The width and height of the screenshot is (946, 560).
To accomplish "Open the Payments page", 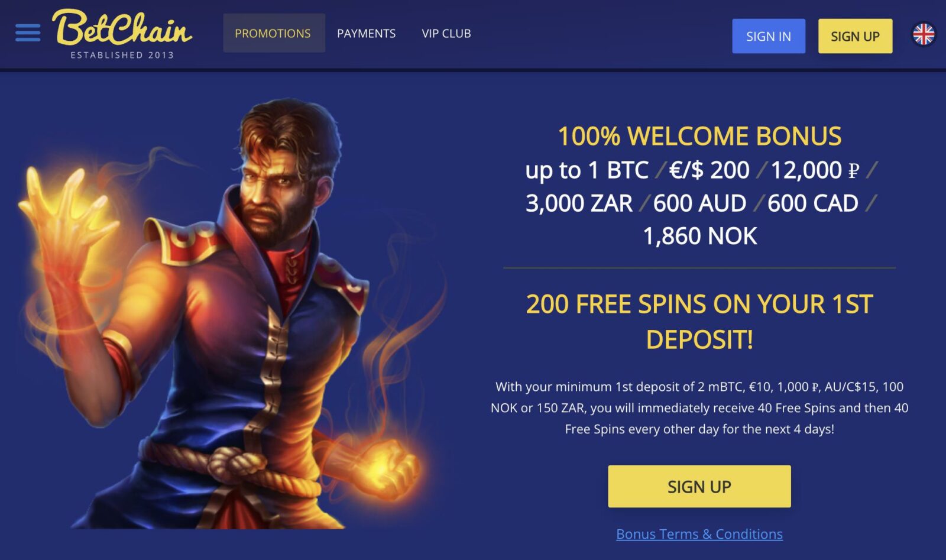I will coord(366,34).
